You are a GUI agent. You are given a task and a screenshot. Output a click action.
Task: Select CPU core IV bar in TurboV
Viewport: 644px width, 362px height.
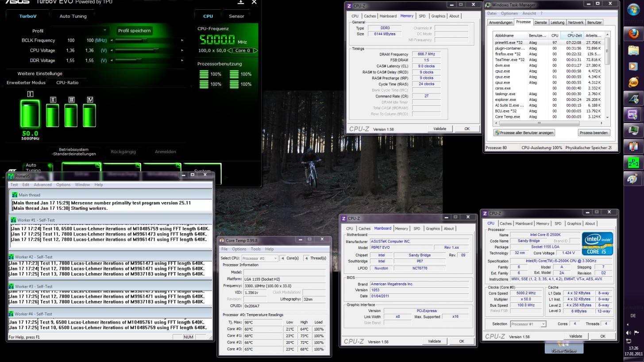pyautogui.click(x=89, y=115)
